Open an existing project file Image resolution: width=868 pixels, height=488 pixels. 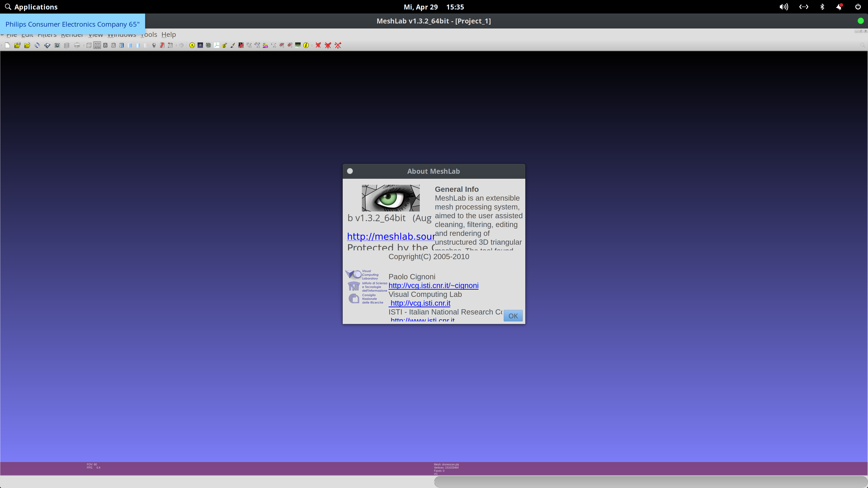pyautogui.click(x=17, y=45)
